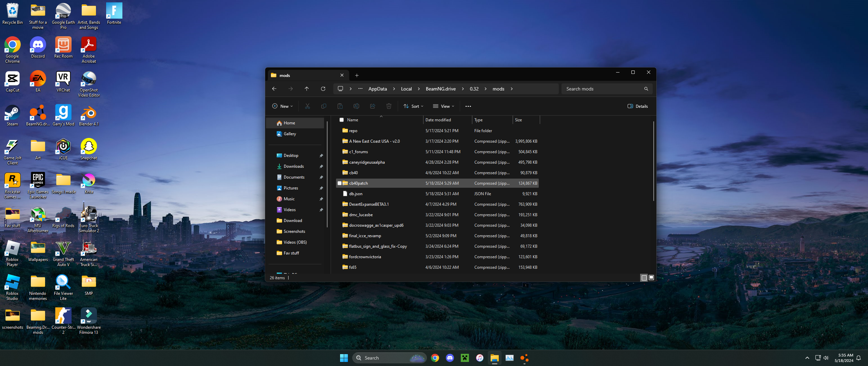Screen dimensions: 868x366
Task: Click the BeamNG.drive breadcrumb in the address bar
Action: [x=440, y=89]
